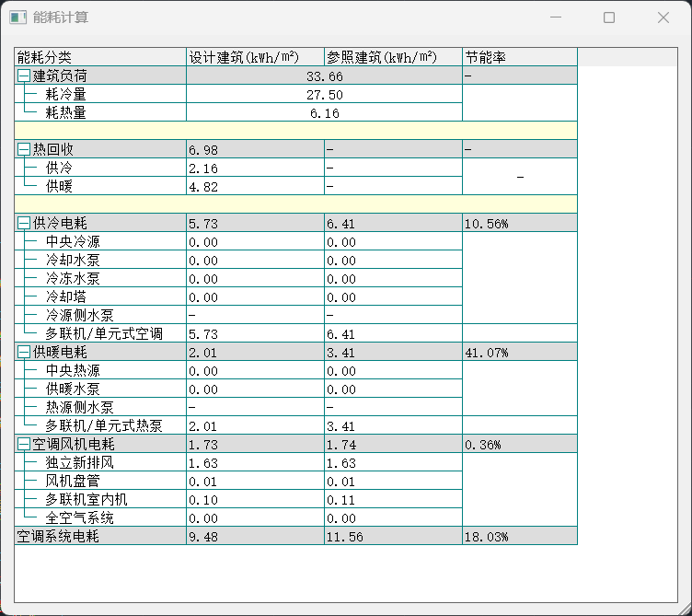Click the 设计建筑 column header
Image resolution: width=692 pixels, height=616 pixels.
click(x=254, y=57)
